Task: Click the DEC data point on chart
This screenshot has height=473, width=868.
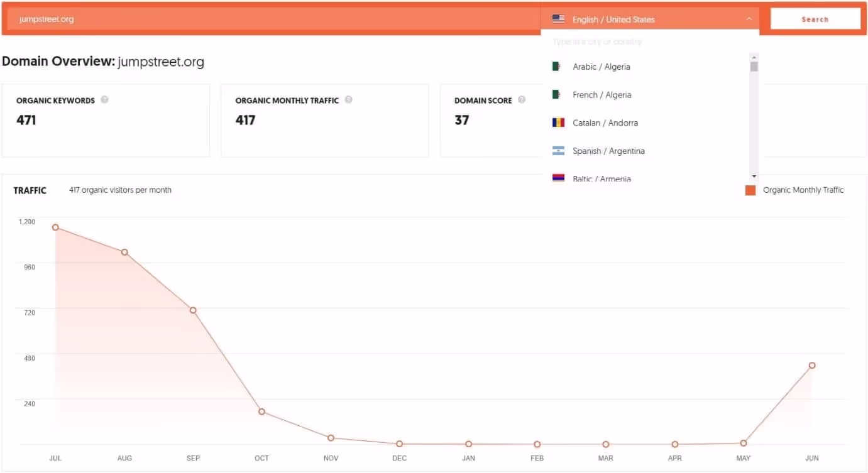Action: (400, 444)
